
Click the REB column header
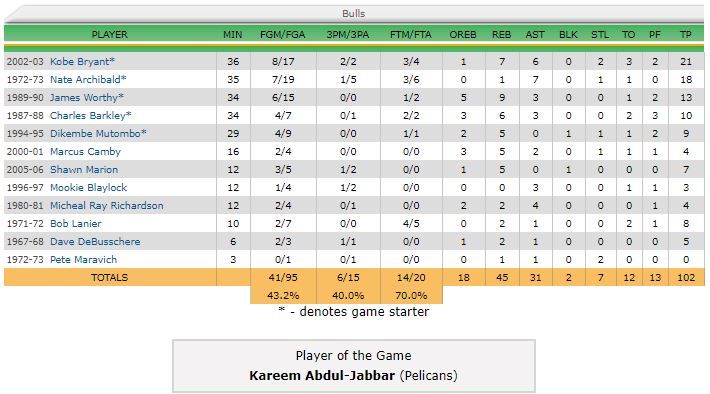pos(502,35)
